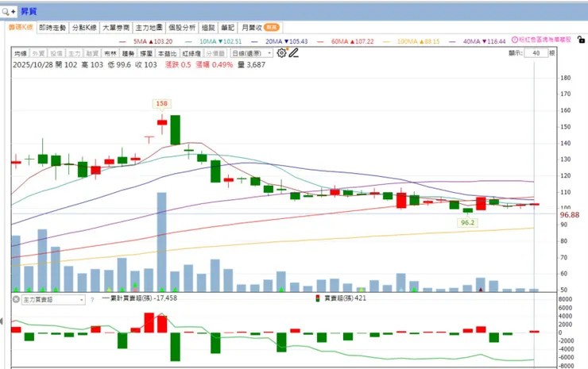Click the 40MA legend line swatch
This screenshot has width=588, height=369.
coord(453,41)
